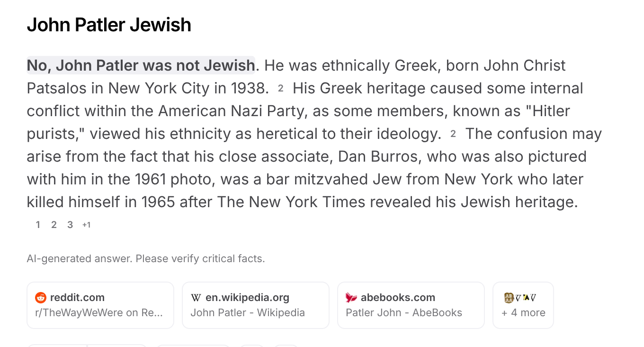Click the stacked favicons above '+ 4 more'
The image size is (644, 347).
[520, 298]
